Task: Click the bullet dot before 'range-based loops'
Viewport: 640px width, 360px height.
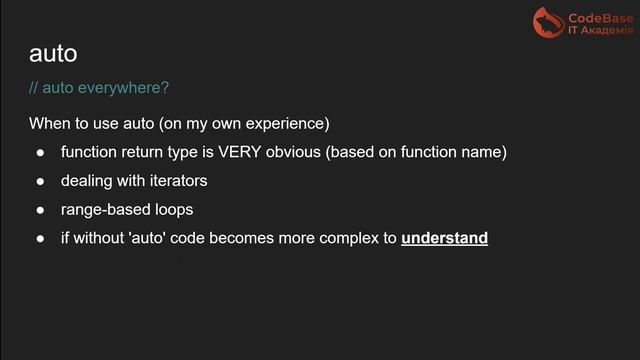Action: pos(40,210)
